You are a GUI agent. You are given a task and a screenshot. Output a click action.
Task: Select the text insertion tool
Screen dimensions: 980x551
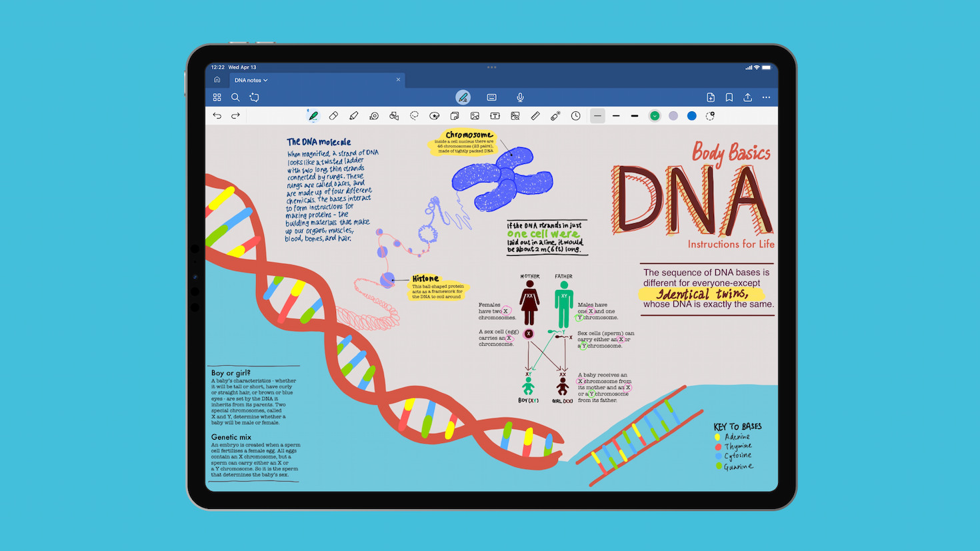click(495, 115)
